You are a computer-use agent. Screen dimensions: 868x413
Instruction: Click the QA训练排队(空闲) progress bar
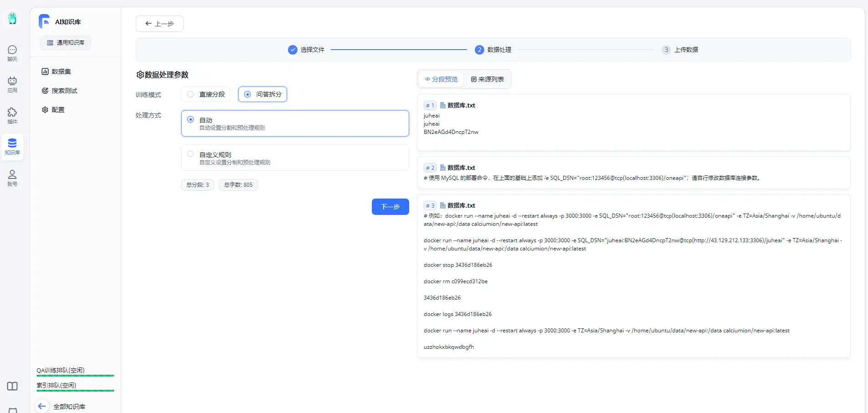coord(75,376)
